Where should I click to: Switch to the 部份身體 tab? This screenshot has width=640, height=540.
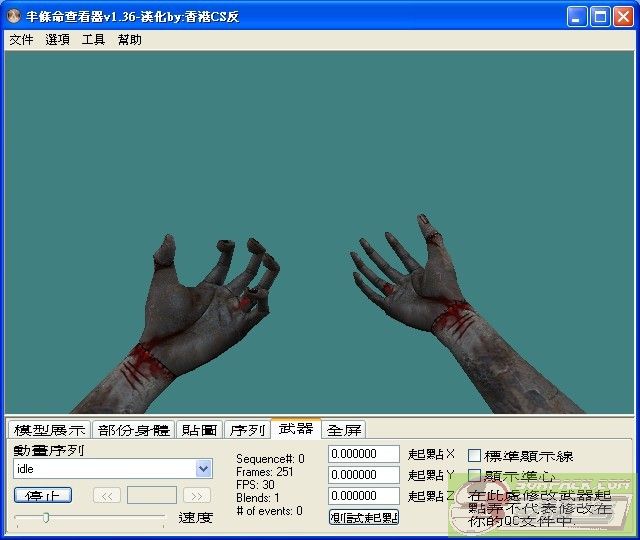tap(134, 430)
